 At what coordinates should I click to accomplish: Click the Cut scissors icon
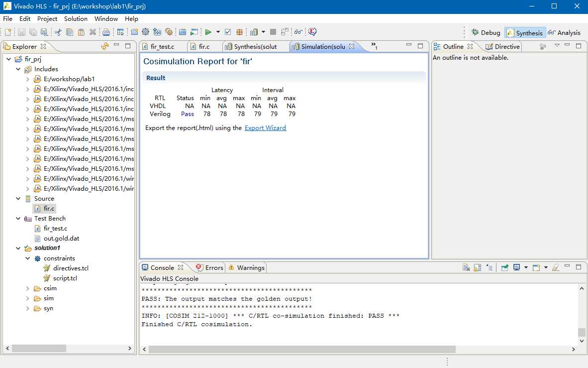pos(58,32)
